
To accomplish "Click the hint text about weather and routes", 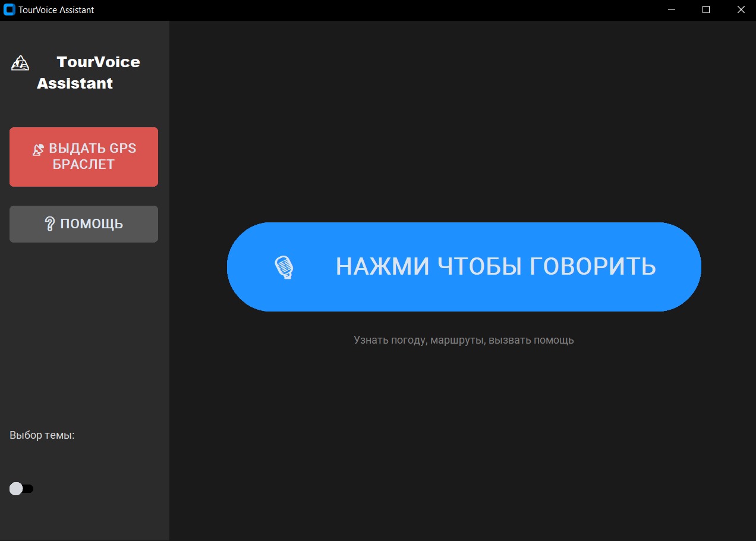I will [464, 340].
